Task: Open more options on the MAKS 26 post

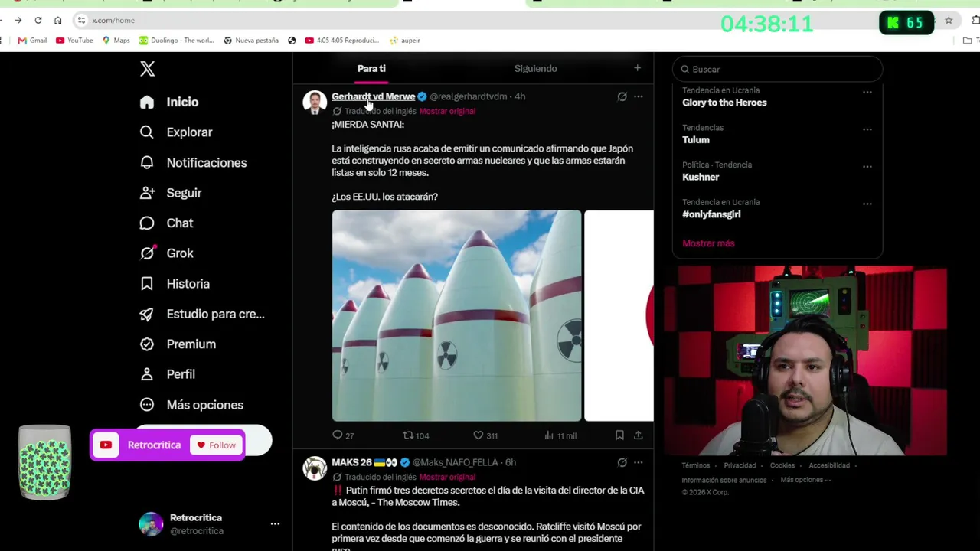Action: 638,462
